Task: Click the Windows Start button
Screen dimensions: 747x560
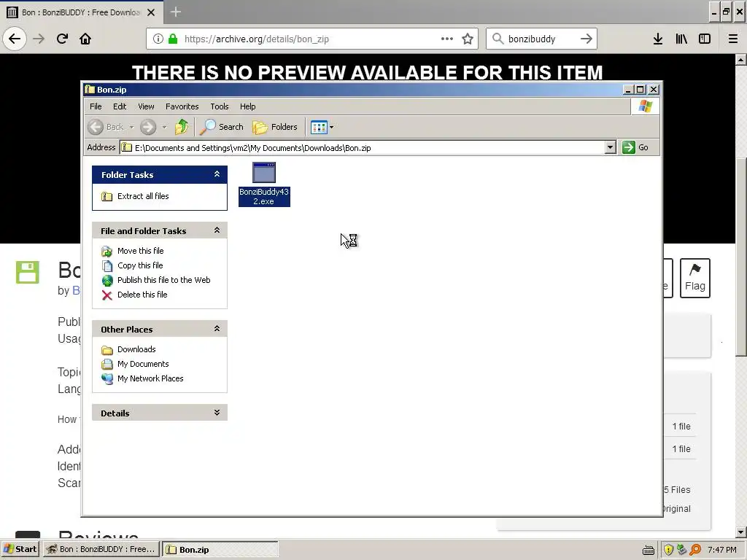Action: pyautogui.click(x=20, y=549)
